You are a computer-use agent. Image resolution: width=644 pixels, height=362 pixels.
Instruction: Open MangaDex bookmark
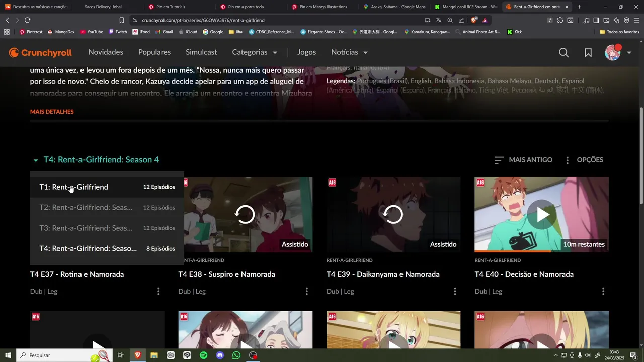point(61,32)
